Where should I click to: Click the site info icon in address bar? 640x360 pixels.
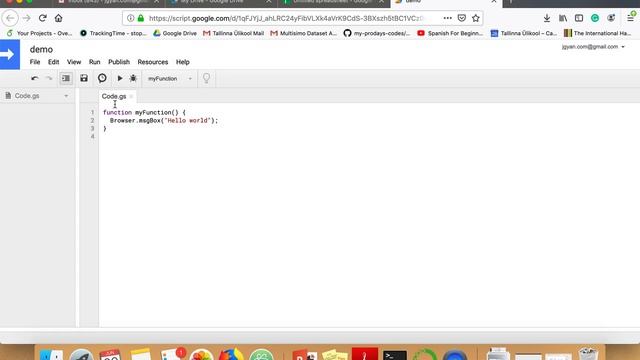(x=130, y=18)
